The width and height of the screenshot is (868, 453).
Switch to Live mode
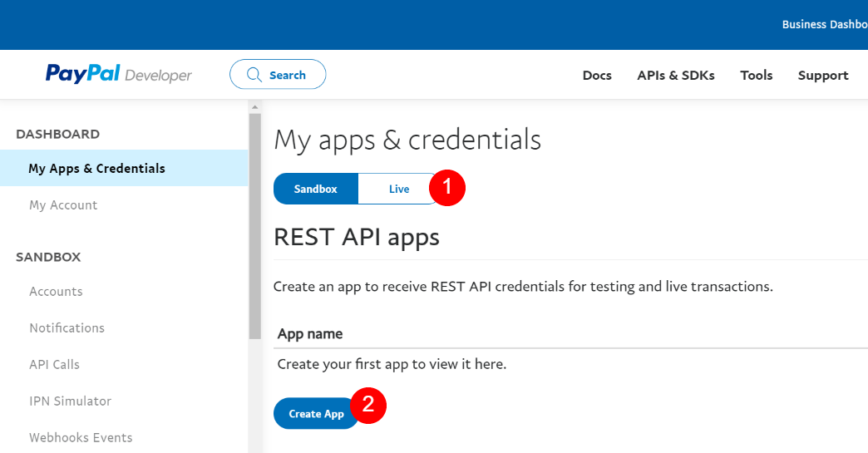pos(398,190)
